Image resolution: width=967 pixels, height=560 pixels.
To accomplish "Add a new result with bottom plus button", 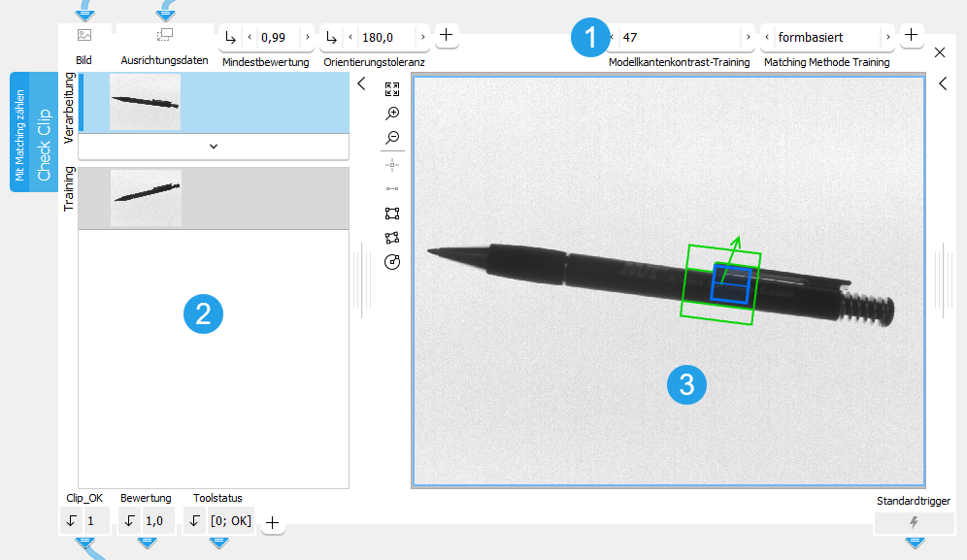I will [273, 522].
